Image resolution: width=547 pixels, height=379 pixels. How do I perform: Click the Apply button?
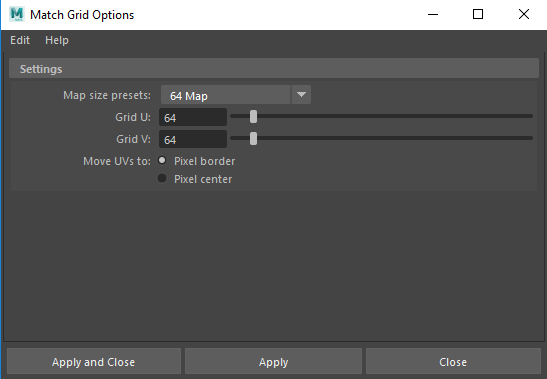[274, 362]
